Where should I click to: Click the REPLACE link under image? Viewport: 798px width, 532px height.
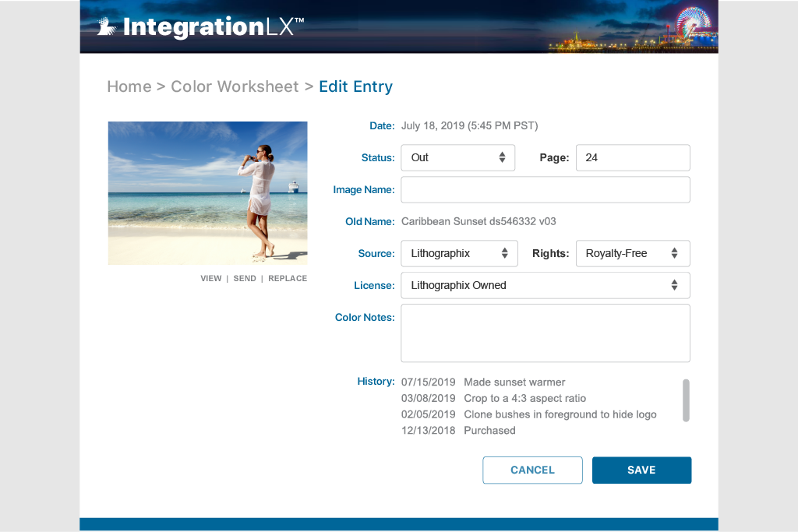pos(288,278)
